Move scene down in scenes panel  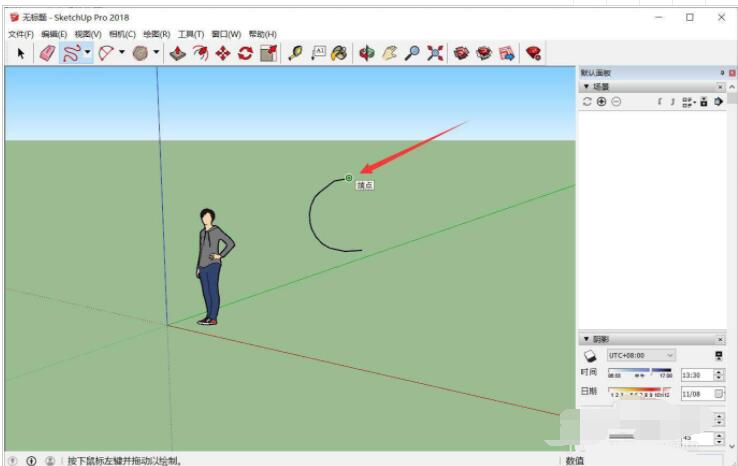pyautogui.click(x=673, y=102)
